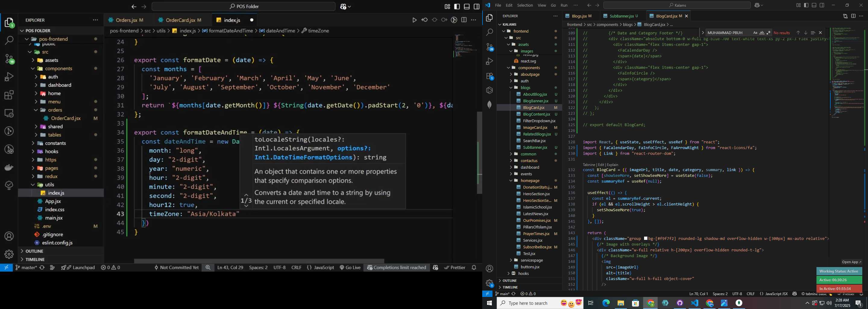868x309 pixels.
Task: Open Accounts icon in POS Folder window
Action: [x=9, y=236]
